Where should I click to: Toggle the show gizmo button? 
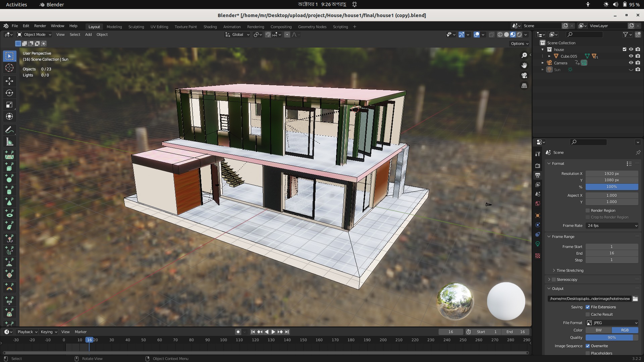(x=462, y=35)
